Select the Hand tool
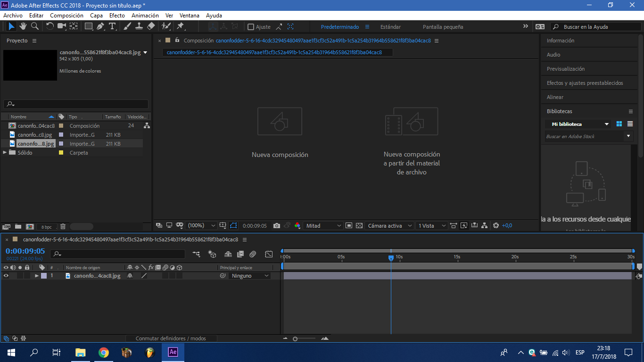The height and width of the screenshot is (362, 644). point(23,26)
